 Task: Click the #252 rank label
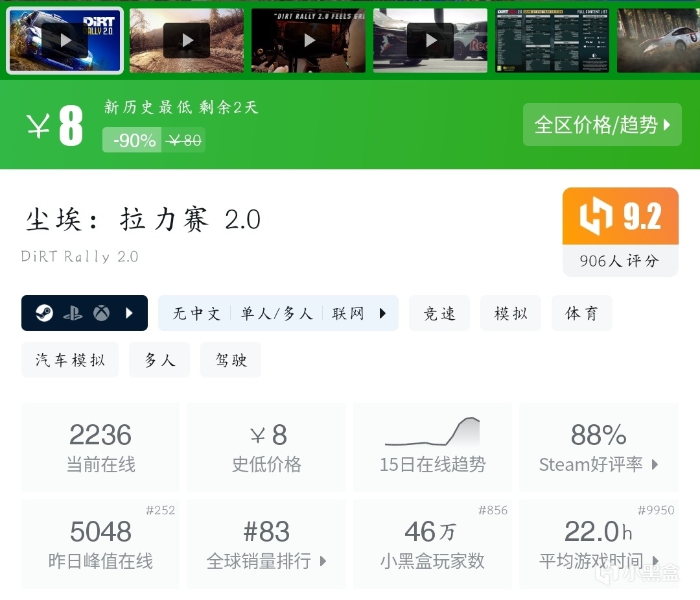click(x=160, y=510)
